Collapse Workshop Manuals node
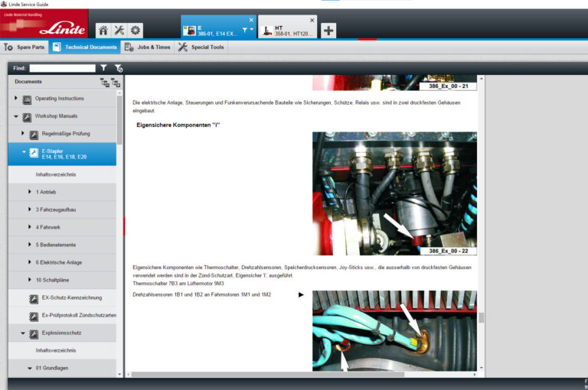588x390 pixels. coord(16,116)
